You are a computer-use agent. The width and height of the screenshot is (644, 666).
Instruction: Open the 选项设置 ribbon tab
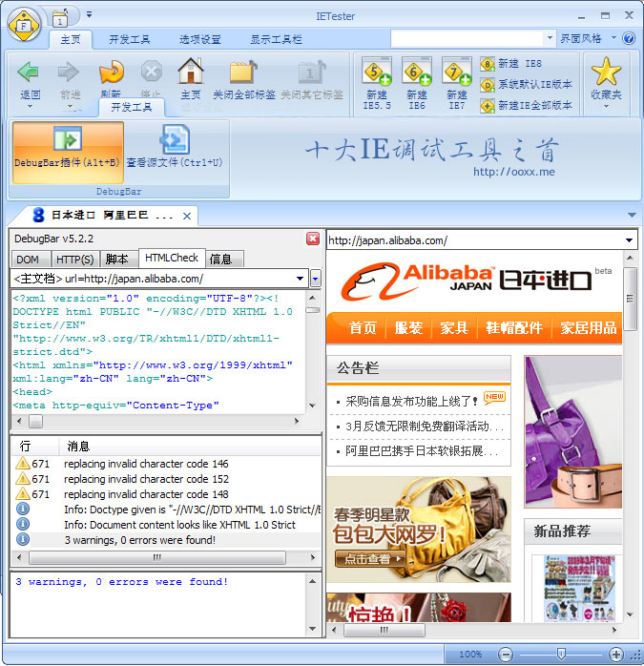pos(200,39)
